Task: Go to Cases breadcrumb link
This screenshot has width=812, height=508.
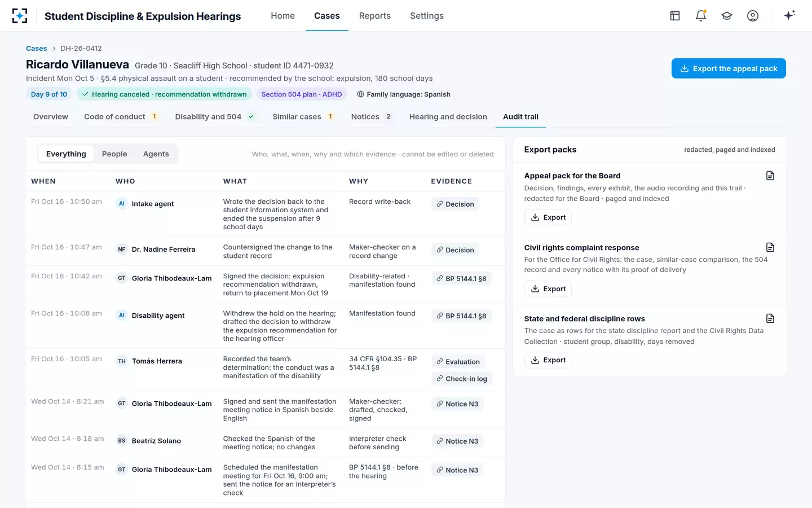Action: tap(37, 49)
